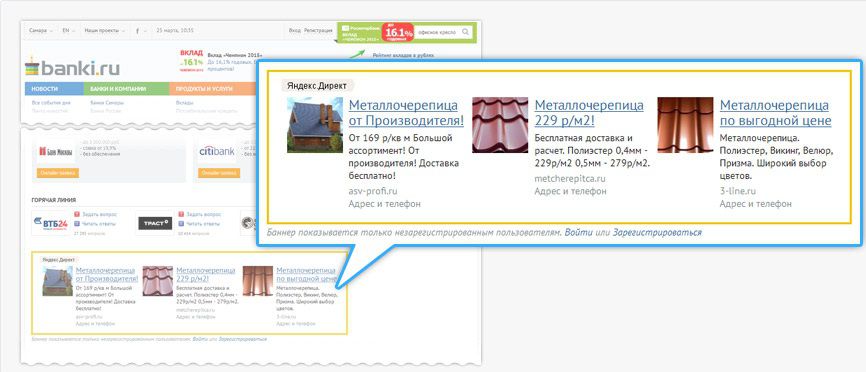866x372 pixels.
Task: Click the banki.ru logo
Action: 72,67
